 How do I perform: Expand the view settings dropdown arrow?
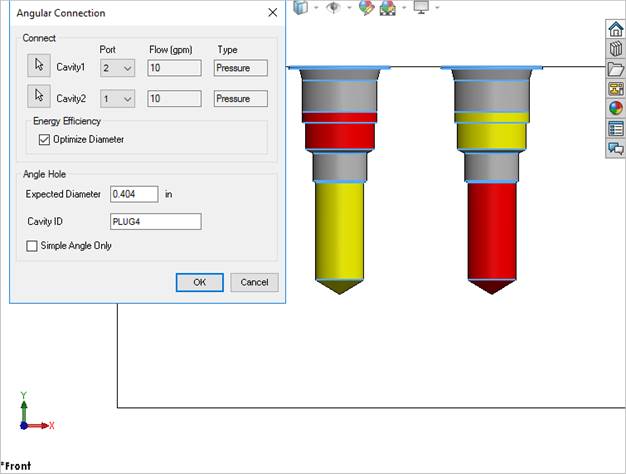click(x=437, y=7)
